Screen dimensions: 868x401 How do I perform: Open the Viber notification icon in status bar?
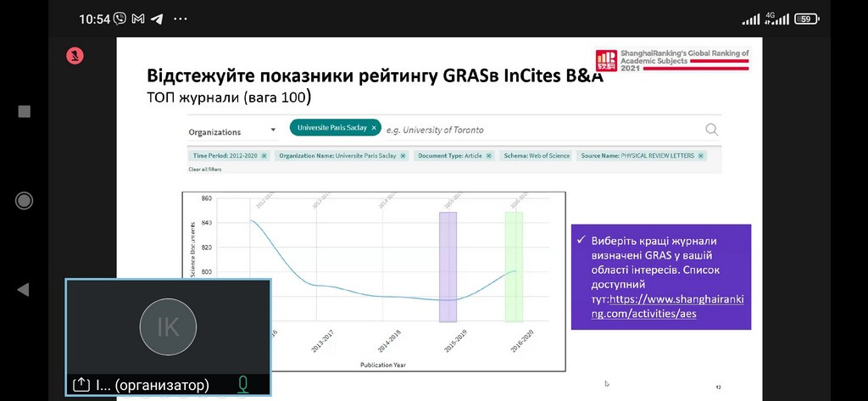[x=120, y=19]
